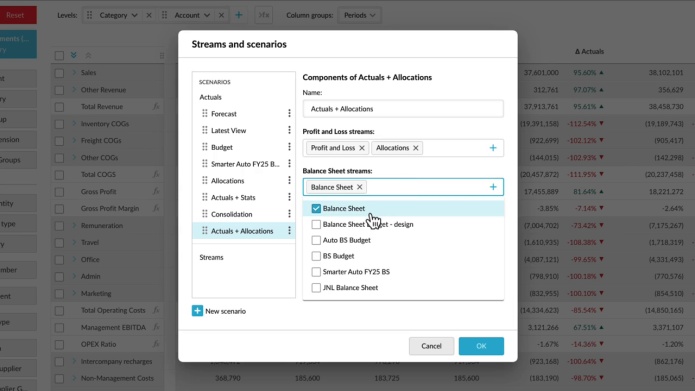
Task: Open the Budget scenario options menu
Action: [x=289, y=147]
